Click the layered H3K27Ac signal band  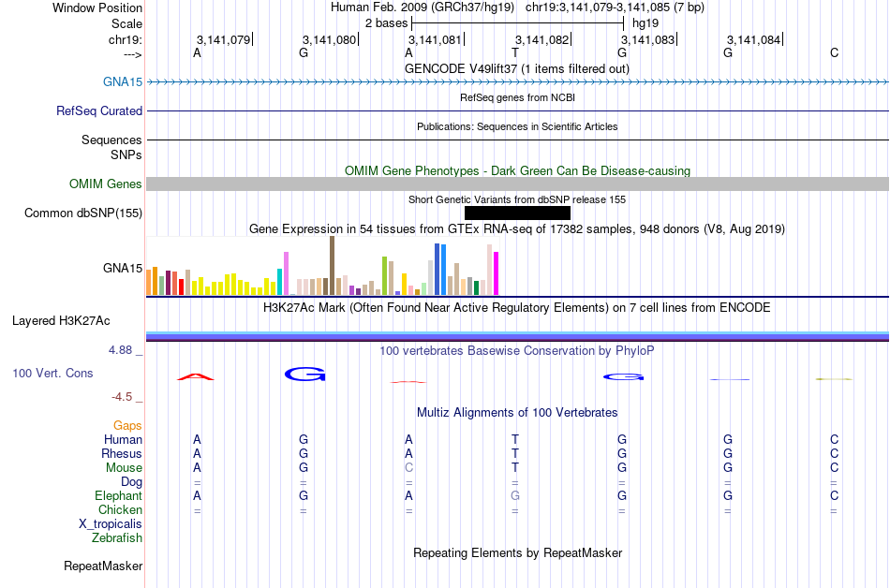tap(517, 336)
